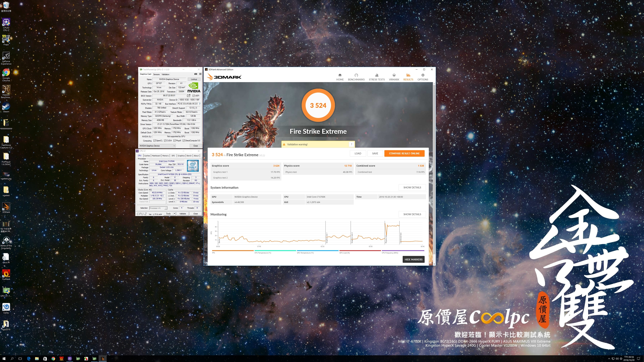Open the 3DMark HOME section
This screenshot has height=362, width=644.
tap(340, 77)
